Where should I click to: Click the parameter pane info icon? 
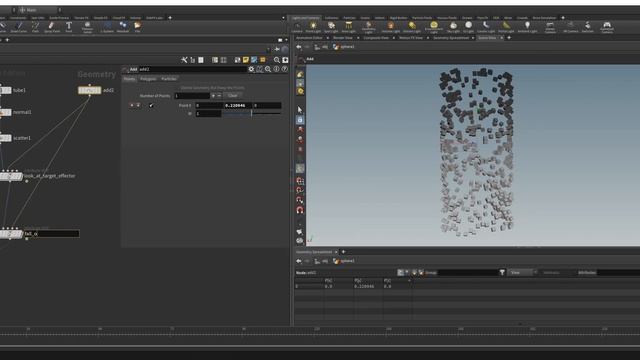coord(276,69)
